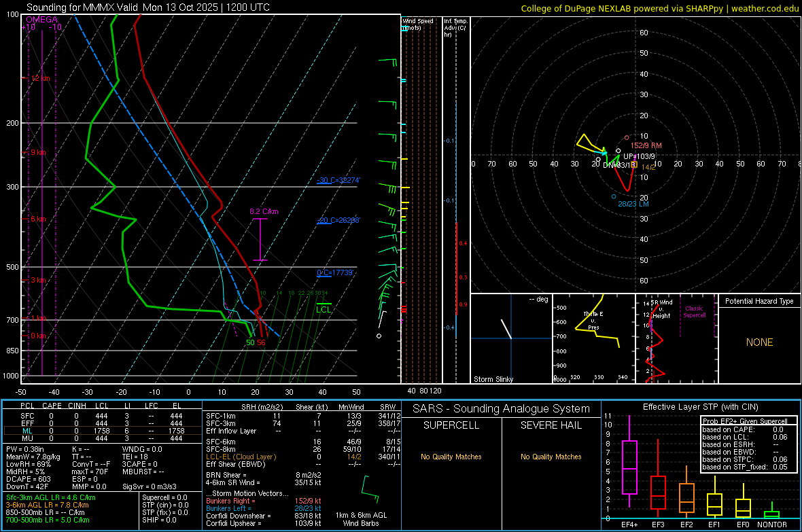The image size is (802, 532).
Task: Select the SFC-6km kinematics row
Action: tap(303, 442)
